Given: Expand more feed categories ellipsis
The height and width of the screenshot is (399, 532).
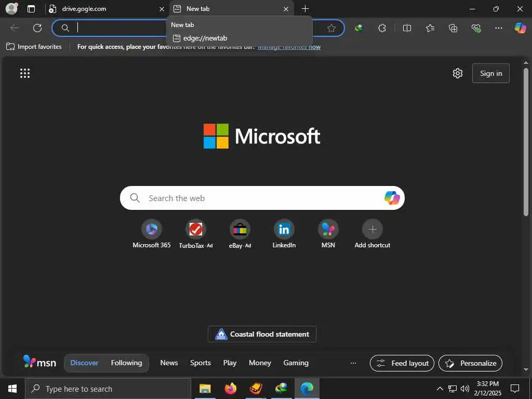Looking at the screenshot, I should [353, 363].
